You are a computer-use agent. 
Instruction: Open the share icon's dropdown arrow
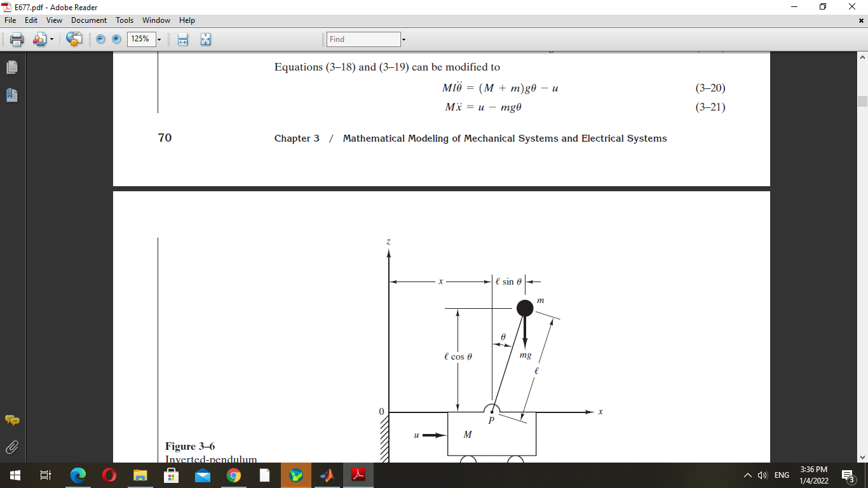(x=51, y=39)
